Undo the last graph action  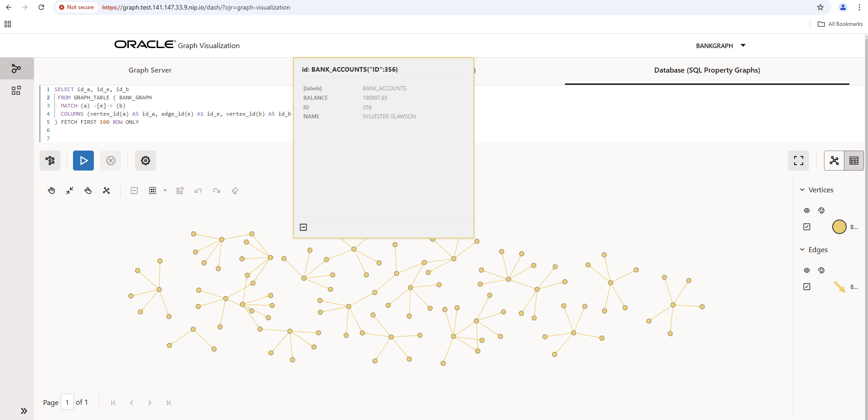198,190
